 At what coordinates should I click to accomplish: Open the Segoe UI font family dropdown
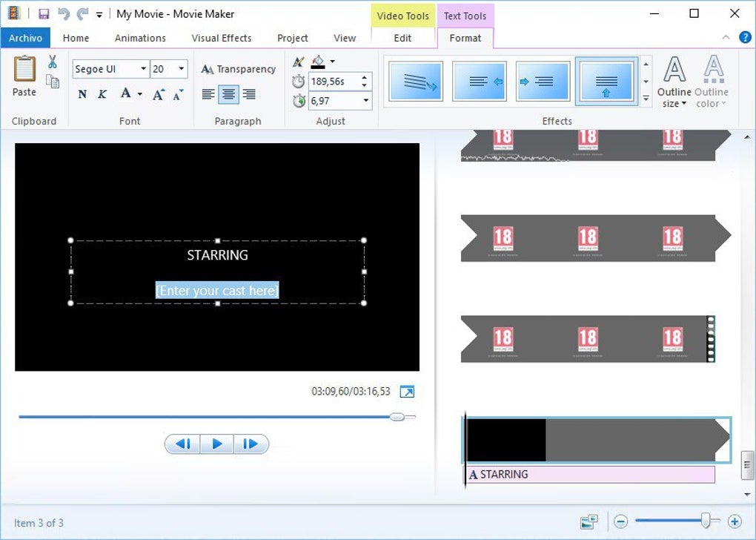[x=111, y=69]
